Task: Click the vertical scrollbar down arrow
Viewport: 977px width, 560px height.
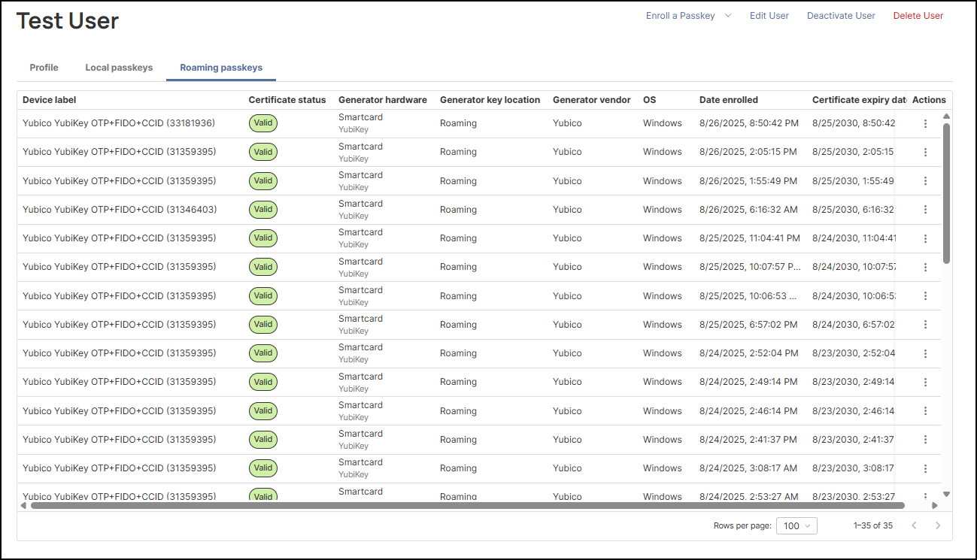Action: point(946,494)
